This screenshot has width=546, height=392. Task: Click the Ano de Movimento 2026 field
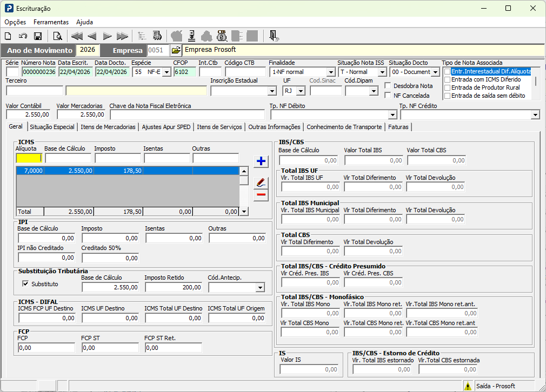coord(88,50)
